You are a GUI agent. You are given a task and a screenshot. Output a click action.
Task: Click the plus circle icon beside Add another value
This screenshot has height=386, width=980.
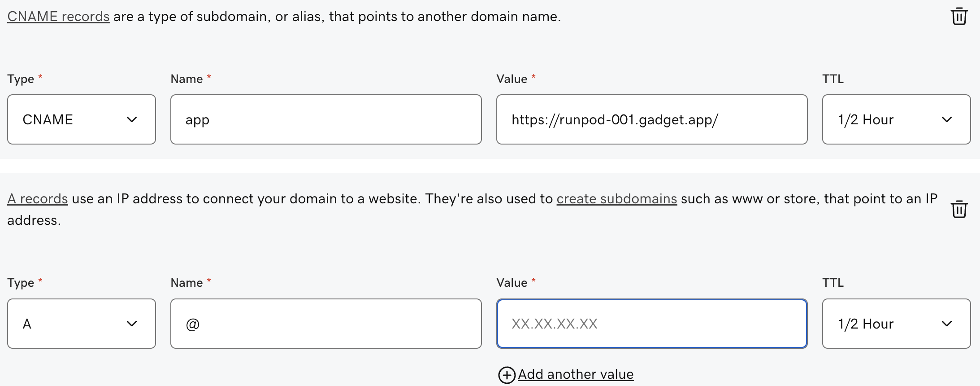(x=507, y=375)
